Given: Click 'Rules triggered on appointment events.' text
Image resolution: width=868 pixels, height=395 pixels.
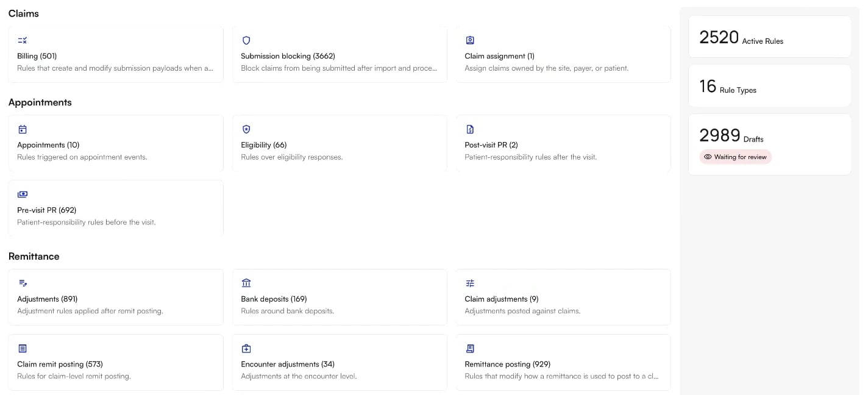Looking at the screenshot, I should 82,157.
